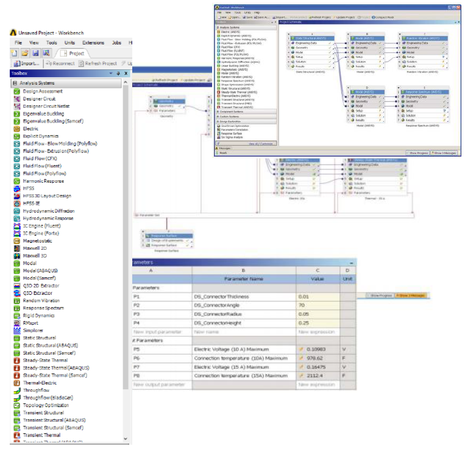Collapse the Analysis Systems group
476x449 pixels.
(x=15, y=83)
